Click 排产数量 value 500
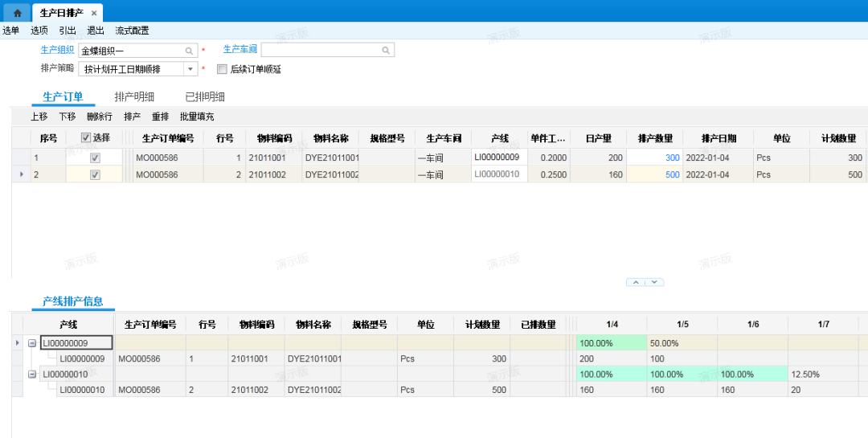 click(x=673, y=175)
